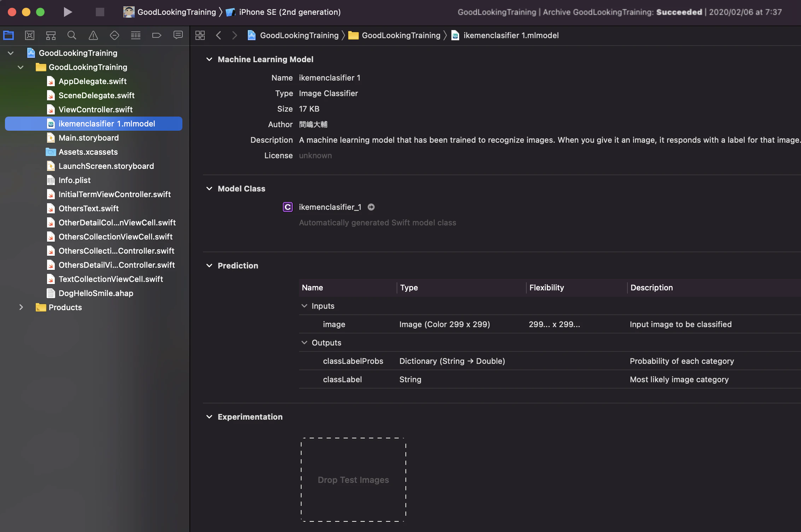Show the Debug navigator
Image resolution: width=801 pixels, height=532 pixels.
(x=135, y=35)
